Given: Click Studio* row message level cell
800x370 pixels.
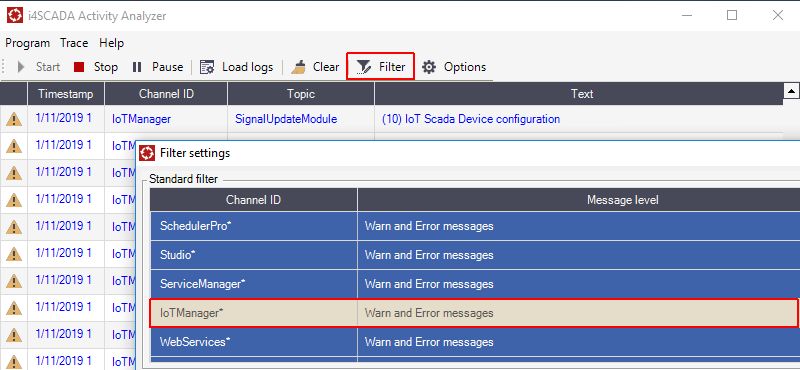Looking at the screenshot, I should click(579, 255).
